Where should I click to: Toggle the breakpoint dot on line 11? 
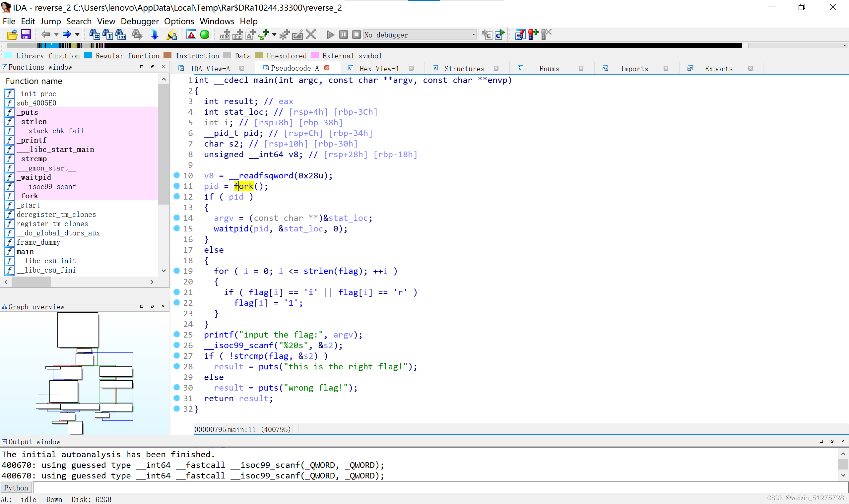coord(176,186)
